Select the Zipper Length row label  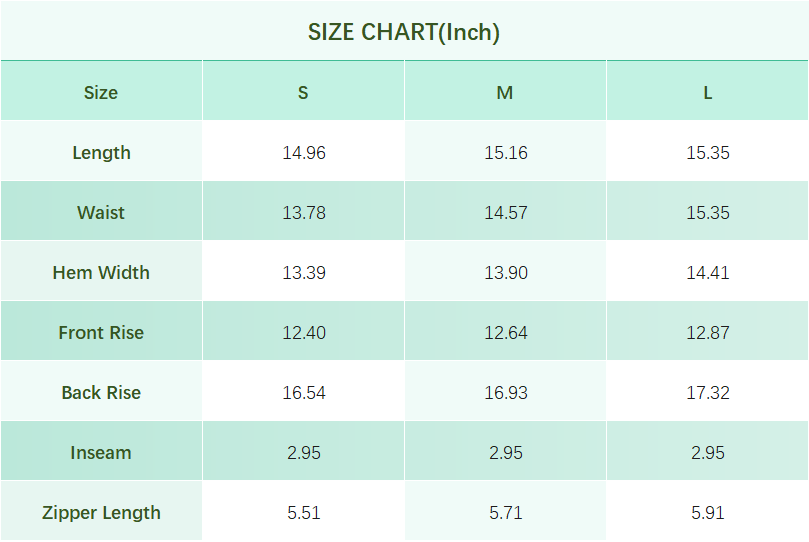click(x=101, y=513)
